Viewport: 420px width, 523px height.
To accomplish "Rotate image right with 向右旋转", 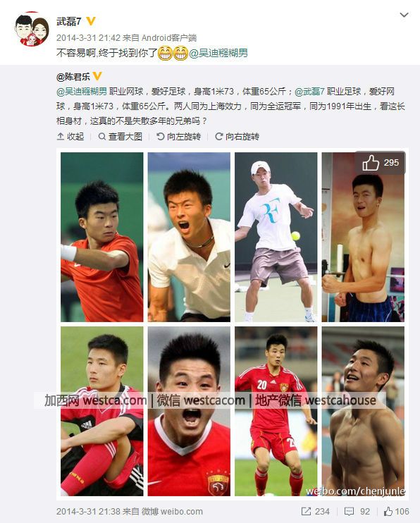I will click(237, 137).
